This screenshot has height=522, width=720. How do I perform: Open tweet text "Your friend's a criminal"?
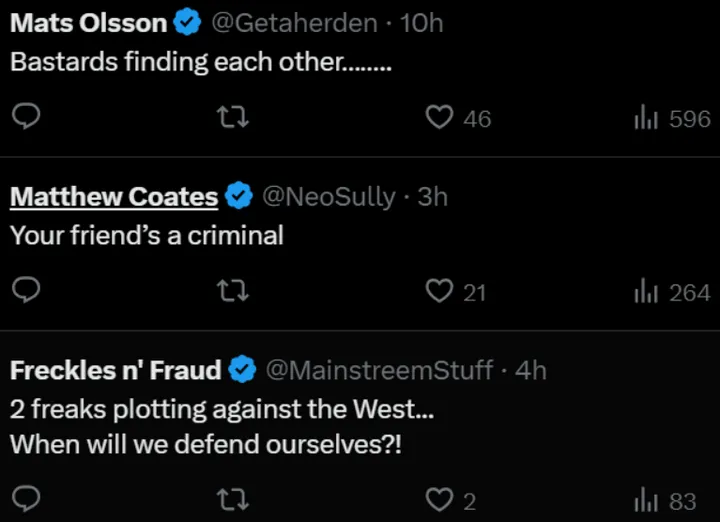147,236
